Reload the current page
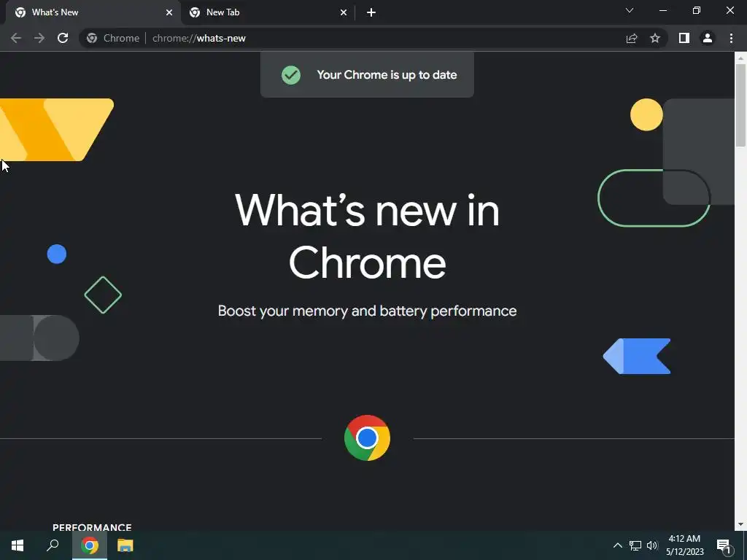 pos(63,38)
